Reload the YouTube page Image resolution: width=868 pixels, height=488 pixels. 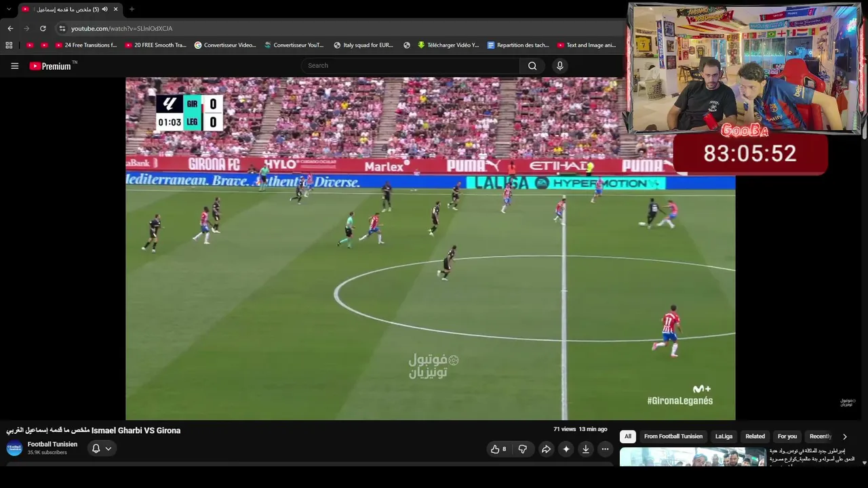point(43,28)
